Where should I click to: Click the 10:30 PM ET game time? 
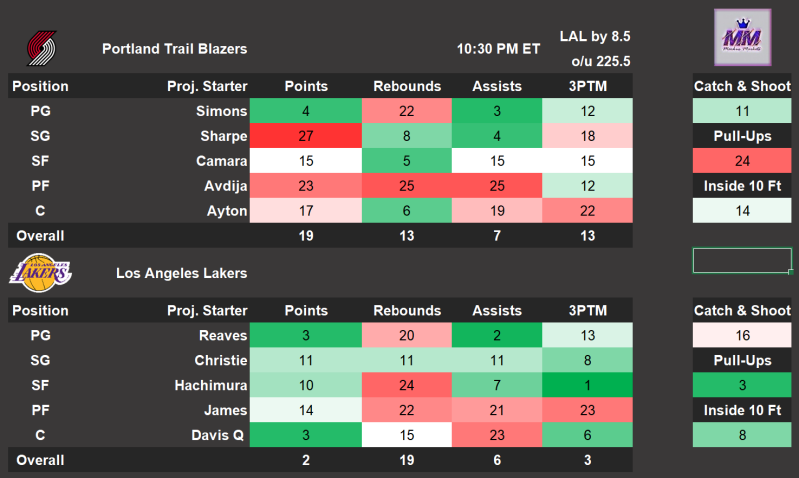click(x=498, y=48)
